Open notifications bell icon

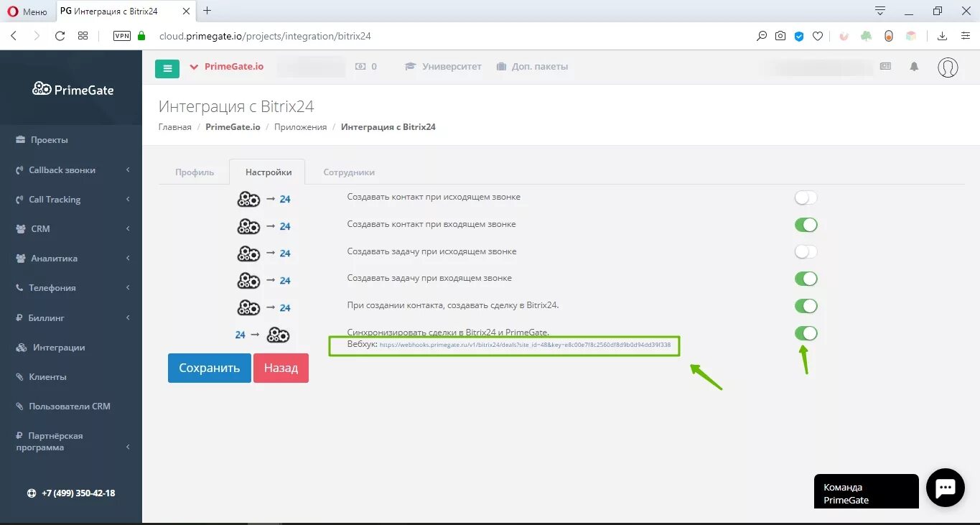pos(914,66)
